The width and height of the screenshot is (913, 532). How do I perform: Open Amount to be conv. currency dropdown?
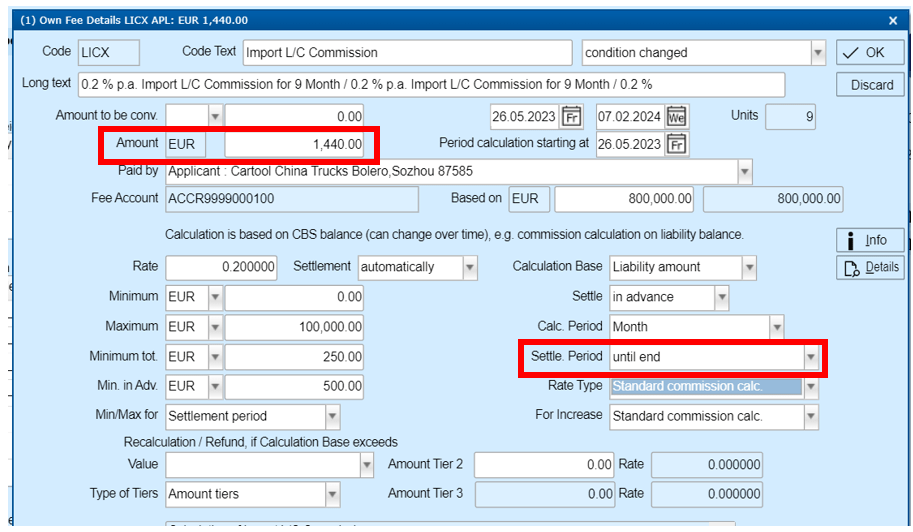[215, 116]
